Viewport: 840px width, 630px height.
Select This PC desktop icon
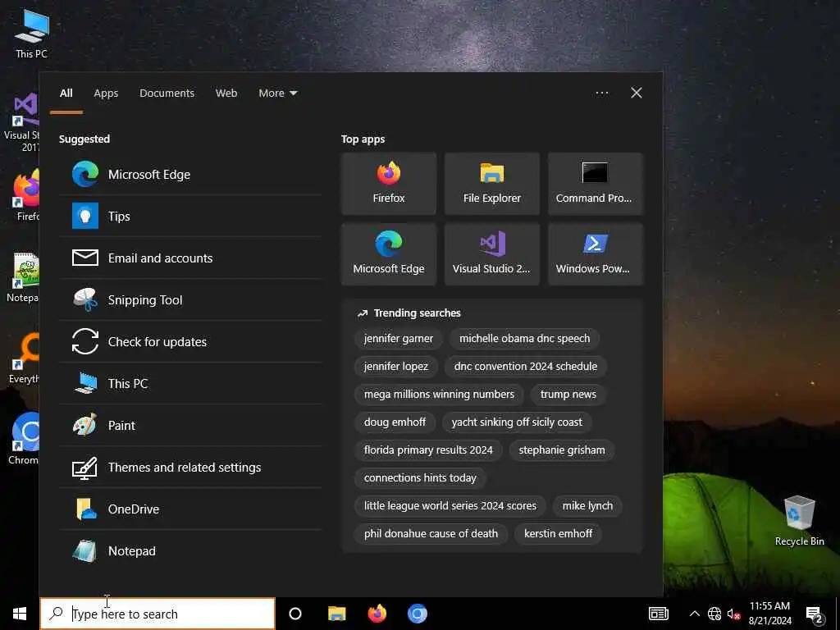coord(32,34)
